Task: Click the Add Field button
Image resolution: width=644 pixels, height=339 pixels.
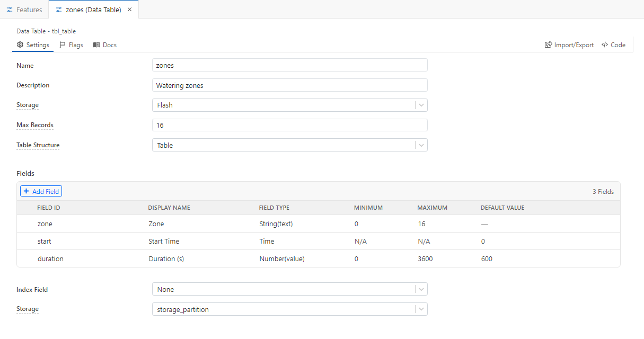Action: (41, 191)
